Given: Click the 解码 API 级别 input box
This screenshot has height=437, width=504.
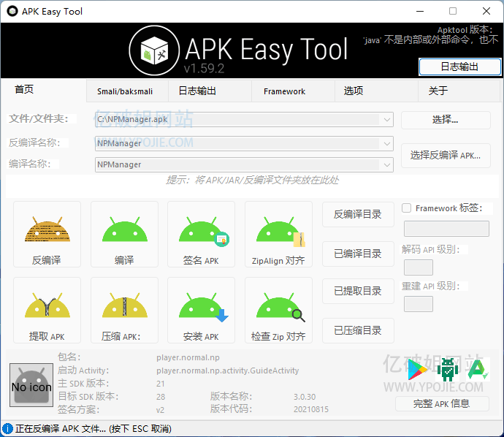Looking at the screenshot, I should 419,267.
